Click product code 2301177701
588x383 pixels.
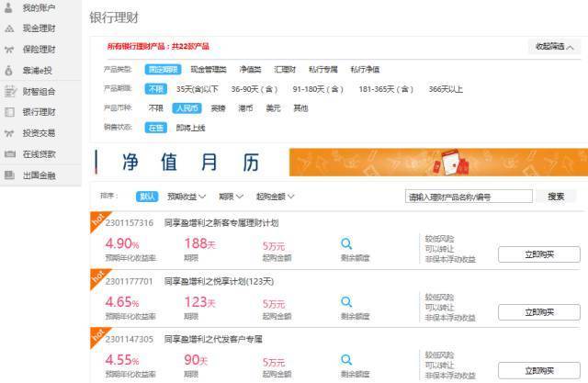coord(130,281)
